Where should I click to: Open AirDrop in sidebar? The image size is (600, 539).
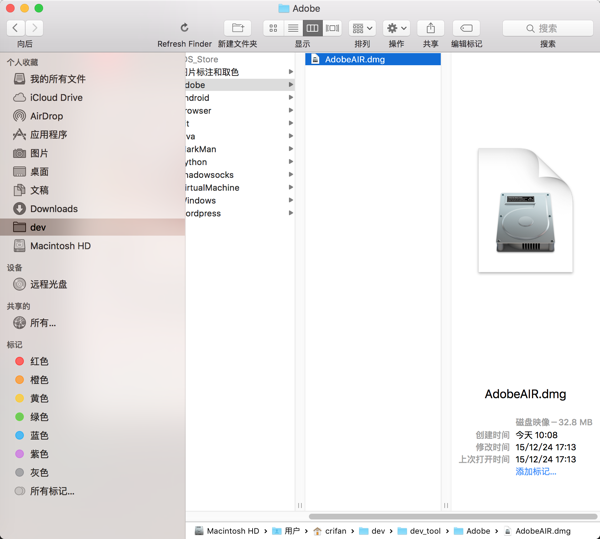(92, 116)
